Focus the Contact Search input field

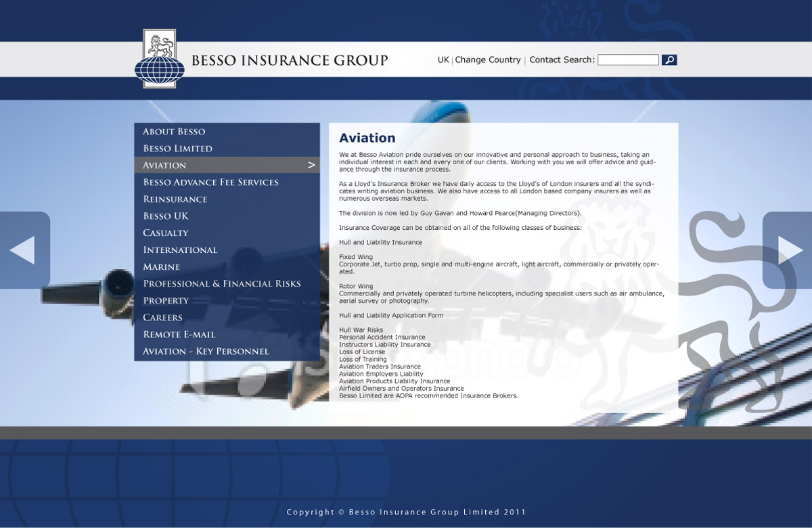628,59
